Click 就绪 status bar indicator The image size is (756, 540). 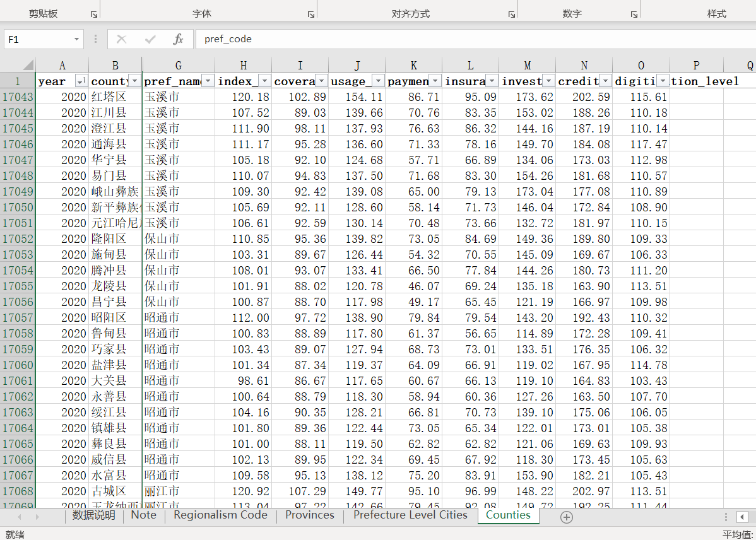tap(15, 534)
